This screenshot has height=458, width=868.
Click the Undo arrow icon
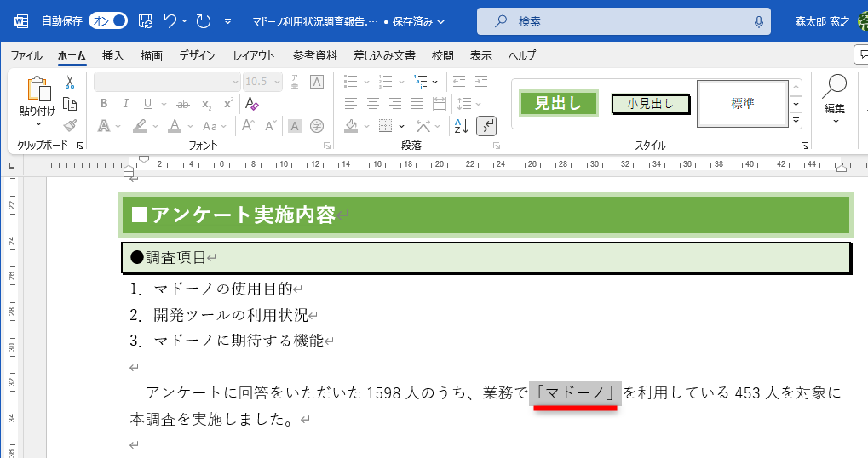click(170, 21)
